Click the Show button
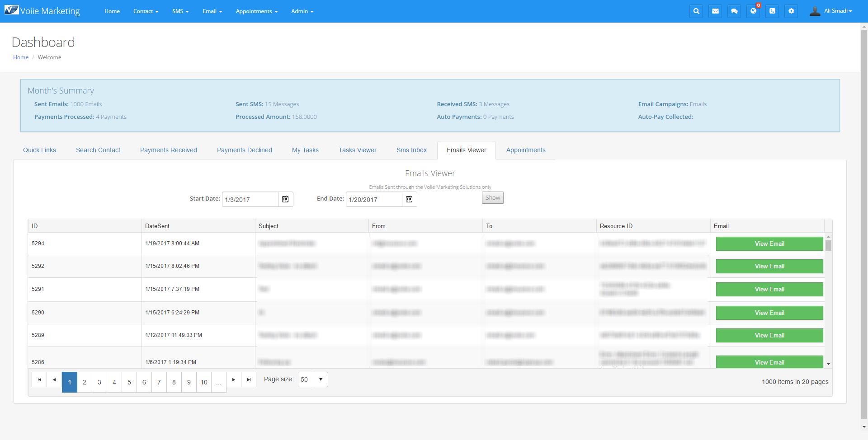 [493, 198]
